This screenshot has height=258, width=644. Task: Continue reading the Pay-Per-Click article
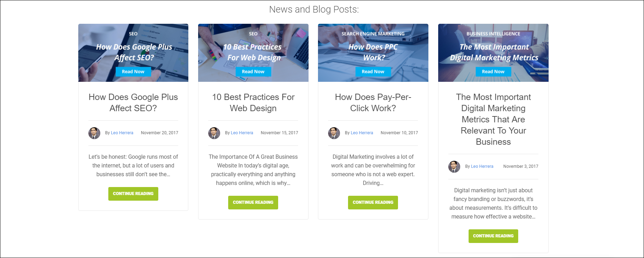click(373, 202)
